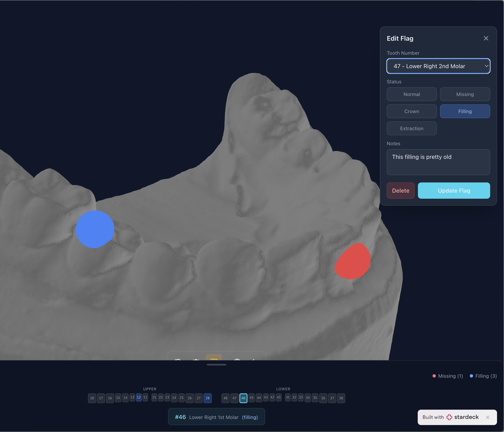The height and width of the screenshot is (432, 504).
Task: Click the blue filling marker on the model
Action: pos(95,229)
